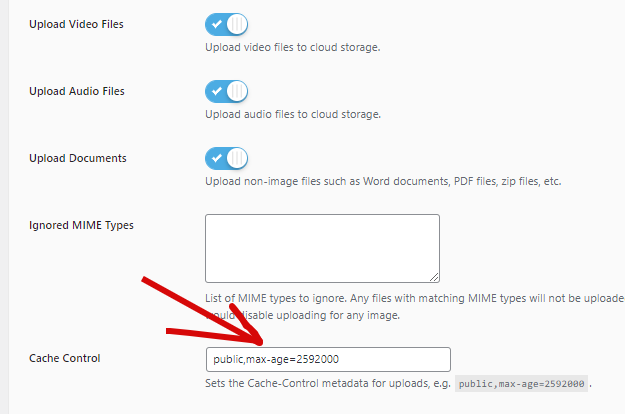Screen dimensions: 625x414
Task: Click the resize grip of the MIME Types textarea
Action: coord(434,277)
